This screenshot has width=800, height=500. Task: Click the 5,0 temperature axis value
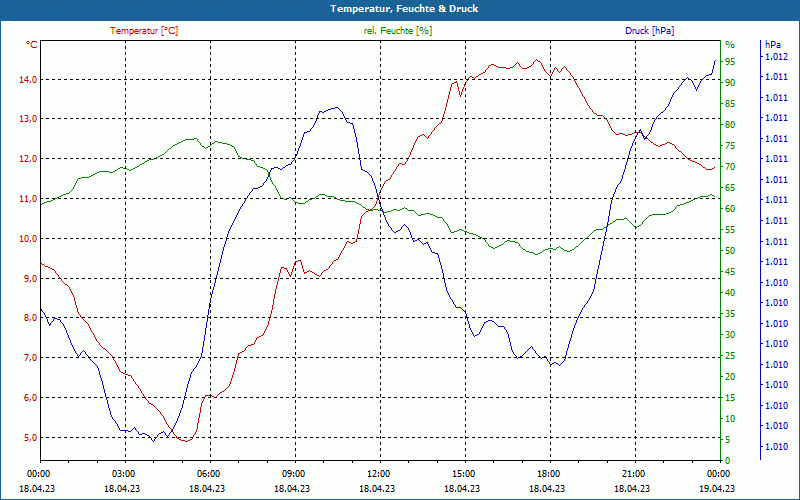(30, 437)
